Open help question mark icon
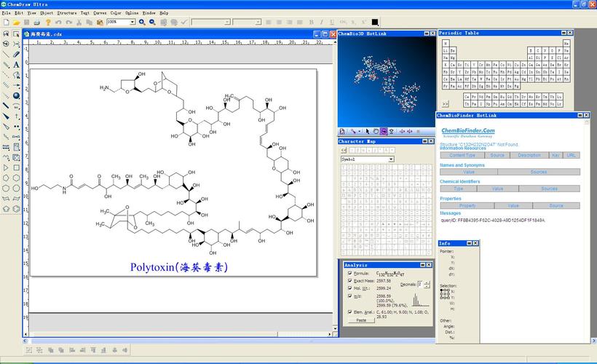Viewport: 597px width, 364px height. coord(48,23)
